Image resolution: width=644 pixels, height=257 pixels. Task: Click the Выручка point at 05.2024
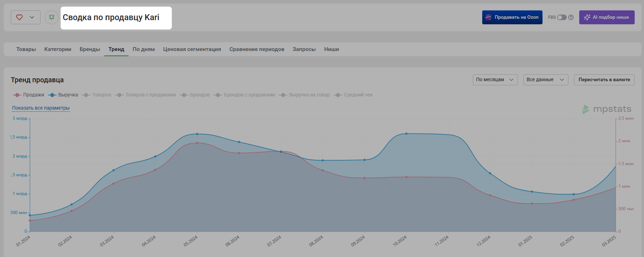(197, 134)
